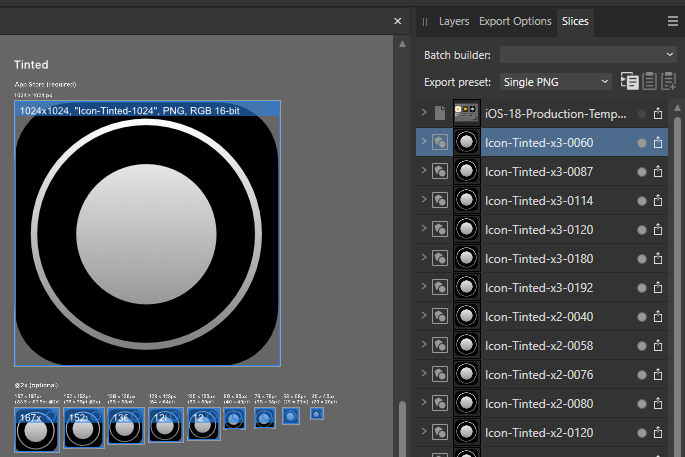Screen dimensions: 685x457
Task: Expand the Icon-Tinted-x3-0120 slice row
Action: [424, 230]
